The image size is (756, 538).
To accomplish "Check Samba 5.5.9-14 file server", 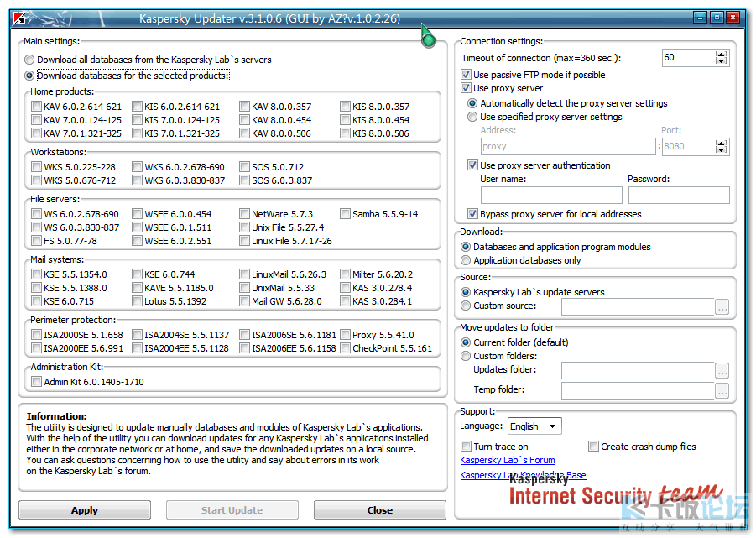I will pos(345,213).
